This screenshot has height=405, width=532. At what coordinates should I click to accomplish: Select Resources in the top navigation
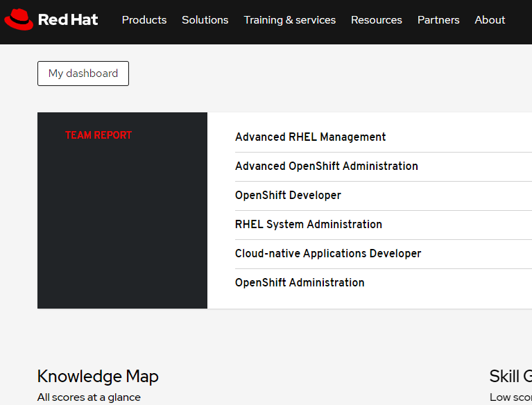376,20
